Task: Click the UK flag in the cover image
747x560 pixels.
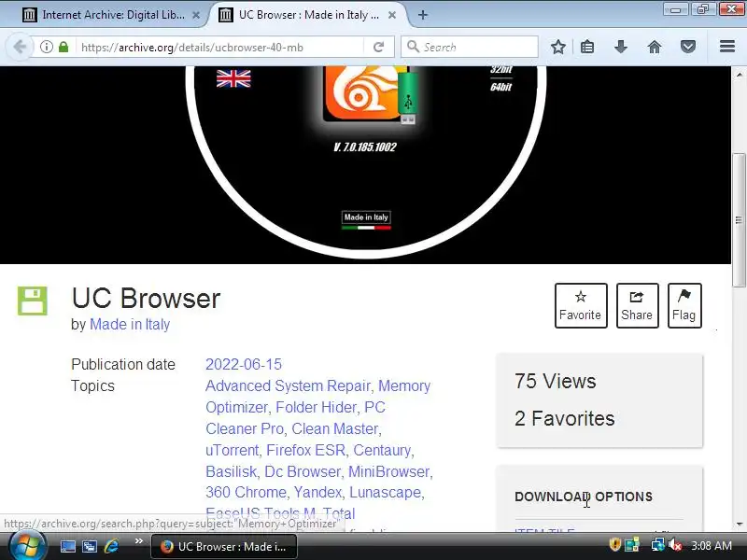Action: pos(233,78)
